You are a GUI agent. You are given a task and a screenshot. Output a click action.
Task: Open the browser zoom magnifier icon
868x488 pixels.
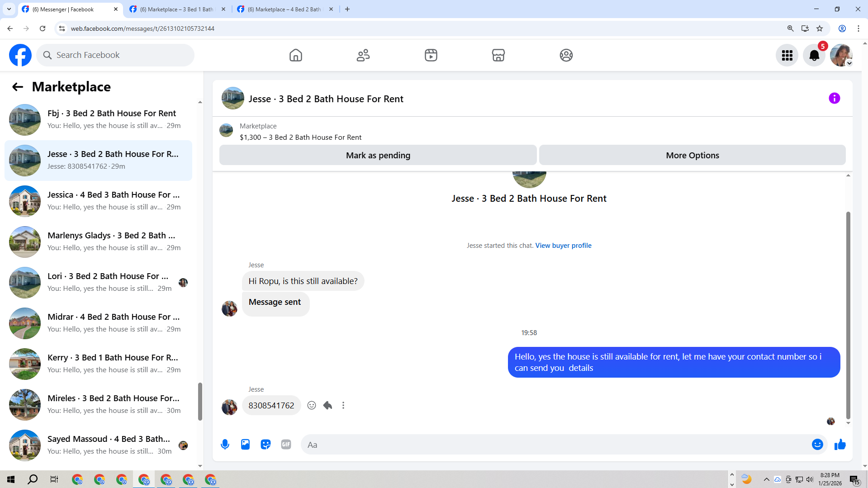pos(790,28)
